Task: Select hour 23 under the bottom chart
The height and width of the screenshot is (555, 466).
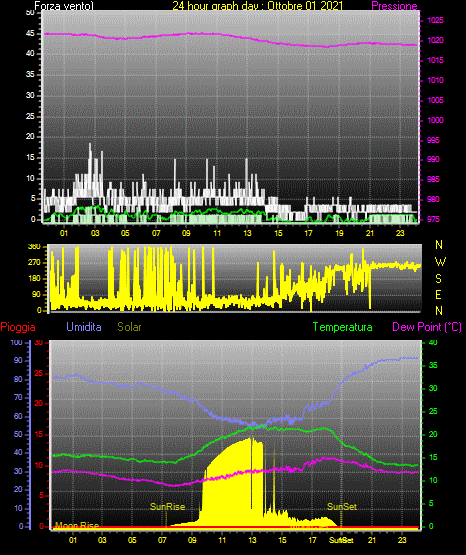Action: click(402, 540)
